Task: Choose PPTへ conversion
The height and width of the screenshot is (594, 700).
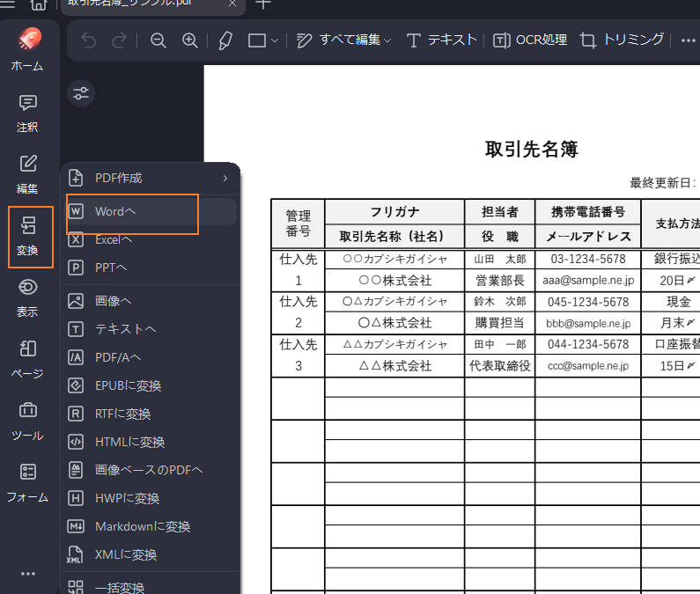Action: click(151, 268)
